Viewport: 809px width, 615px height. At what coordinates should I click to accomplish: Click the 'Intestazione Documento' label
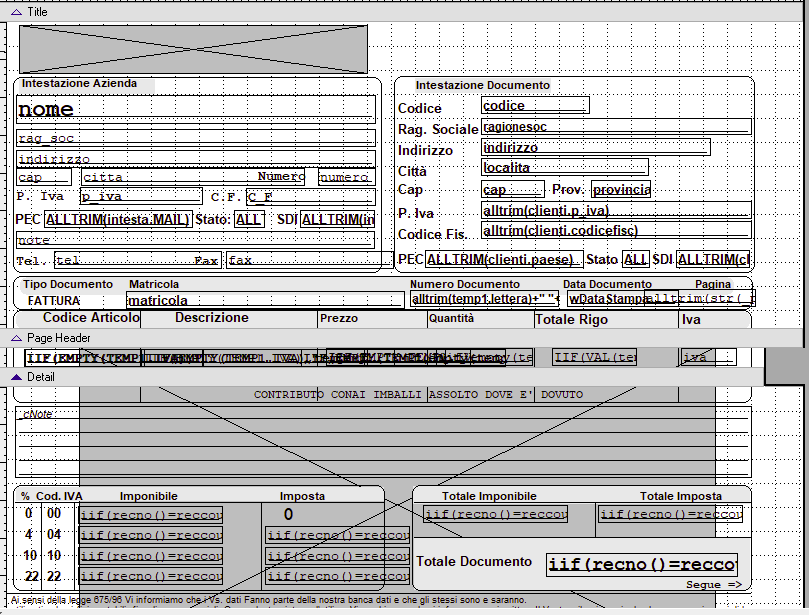tap(483, 85)
